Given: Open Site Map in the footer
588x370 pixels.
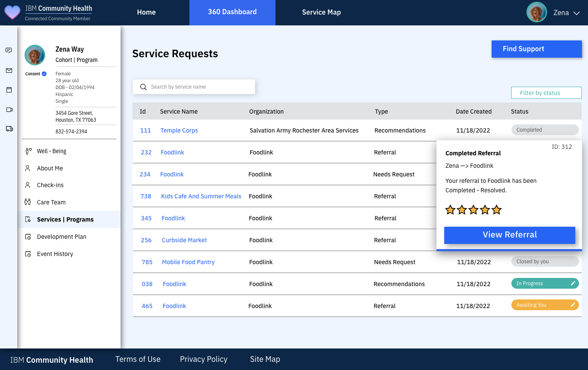Looking at the screenshot, I should point(265,359).
